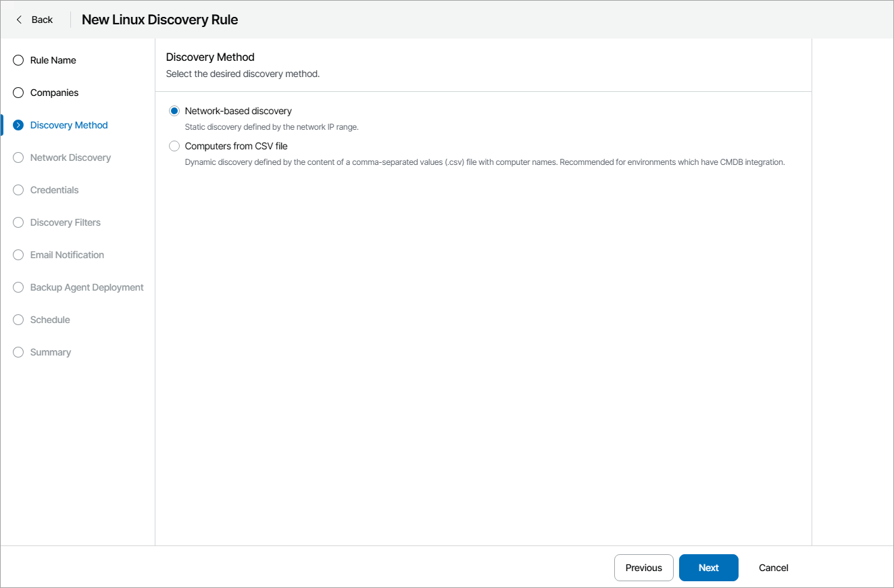The width and height of the screenshot is (894, 588).
Task: Open the Backup Agent Deployment step
Action: pyautogui.click(x=86, y=287)
